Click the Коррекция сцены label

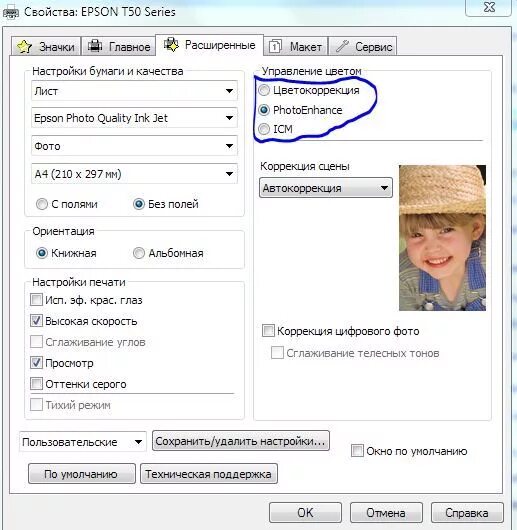click(304, 166)
